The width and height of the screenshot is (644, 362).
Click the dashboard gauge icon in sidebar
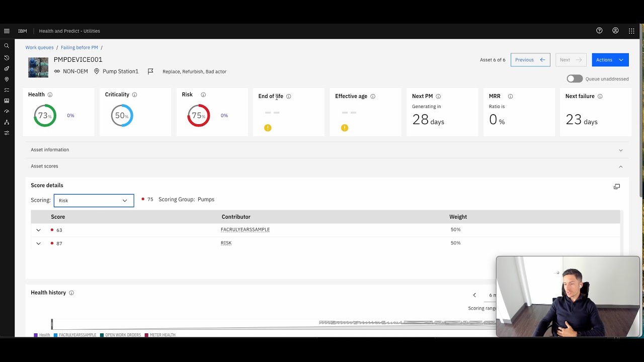pyautogui.click(x=7, y=112)
